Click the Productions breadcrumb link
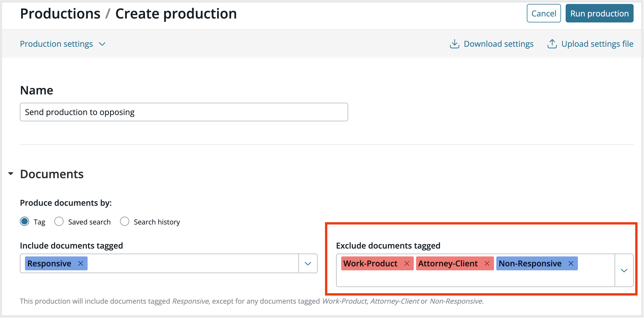Screen dimensions: 644x318 [x=60, y=13]
